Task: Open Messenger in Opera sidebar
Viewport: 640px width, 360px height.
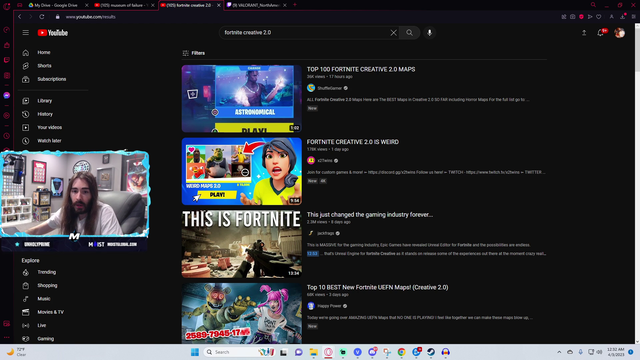Action: (x=7, y=96)
